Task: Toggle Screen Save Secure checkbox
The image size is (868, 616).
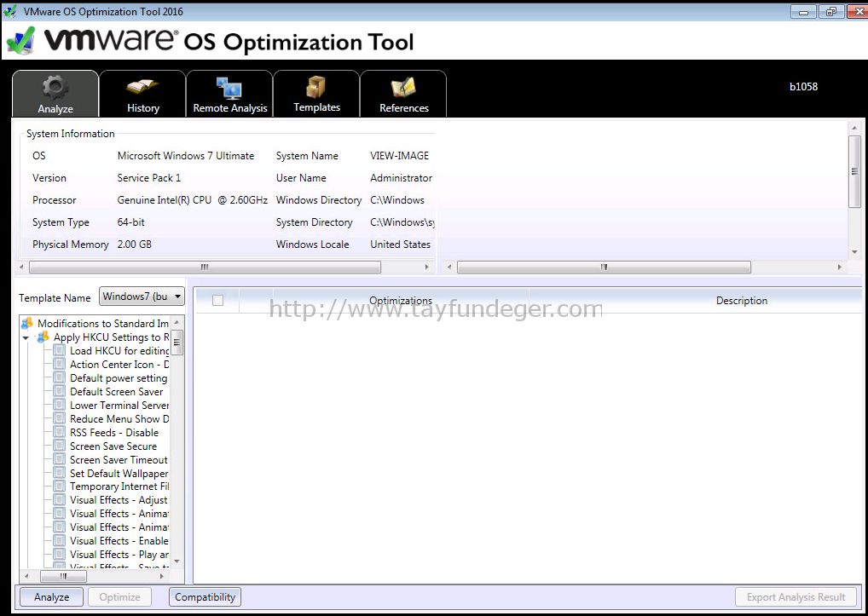Action: pos(60,446)
